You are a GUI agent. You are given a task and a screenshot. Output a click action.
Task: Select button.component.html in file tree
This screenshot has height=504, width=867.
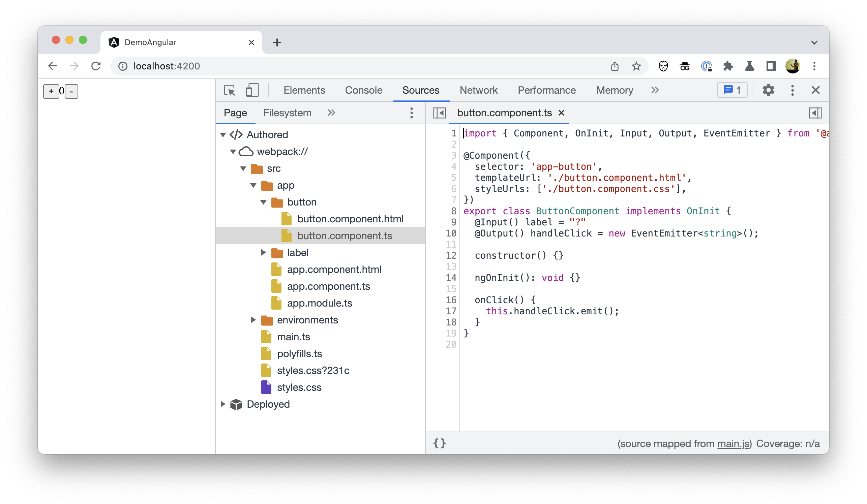tap(350, 219)
